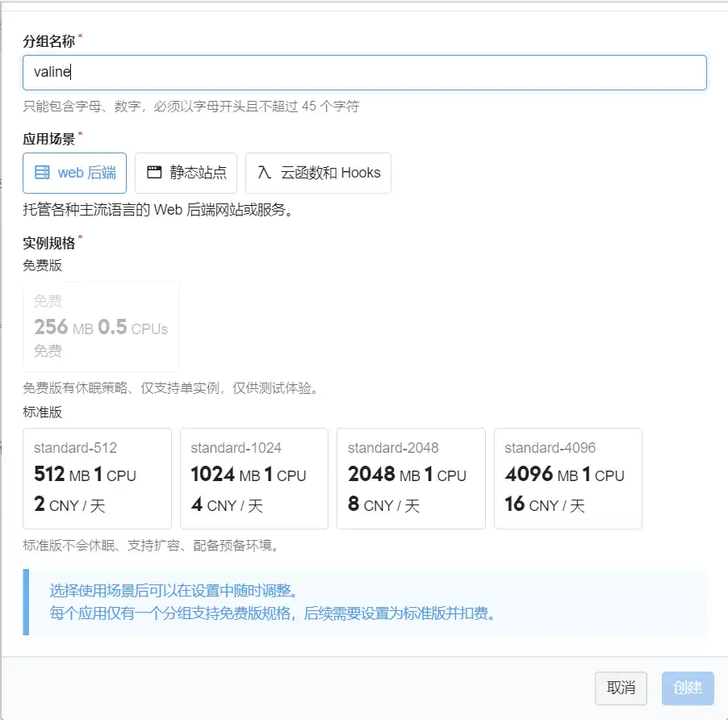Click the 标准版 heading above standard plans
728x720 pixels.
[43, 412]
